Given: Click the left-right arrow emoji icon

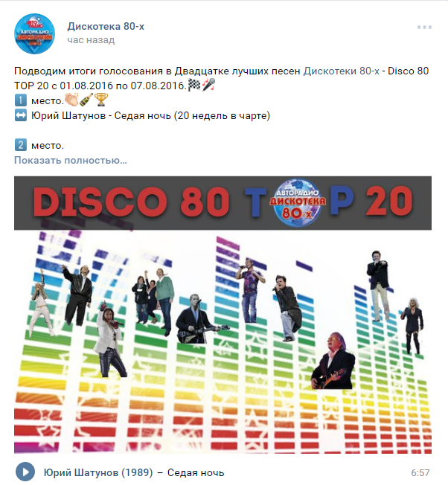Looking at the screenshot, I should coord(21,115).
